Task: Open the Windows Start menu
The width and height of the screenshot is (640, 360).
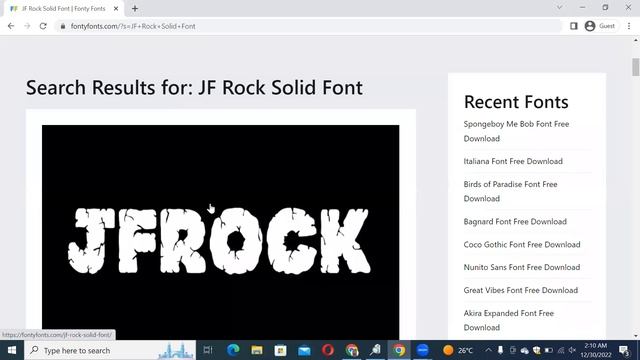Action: [12, 350]
